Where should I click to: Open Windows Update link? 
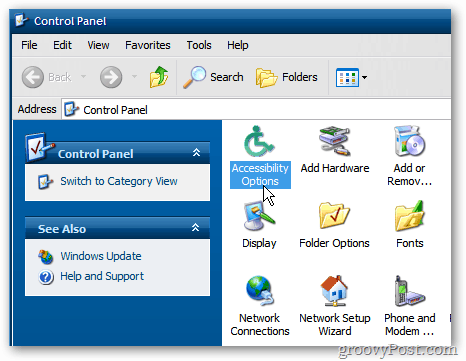coord(101,256)
